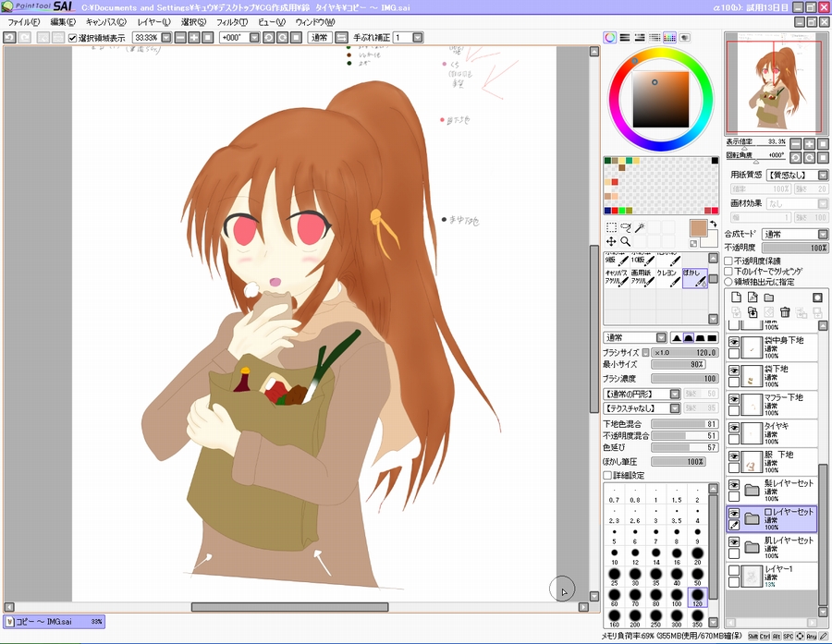Zoom in with the plus button beside 33.33%
This screenshot has height=644, width=832.
(194, 38)
